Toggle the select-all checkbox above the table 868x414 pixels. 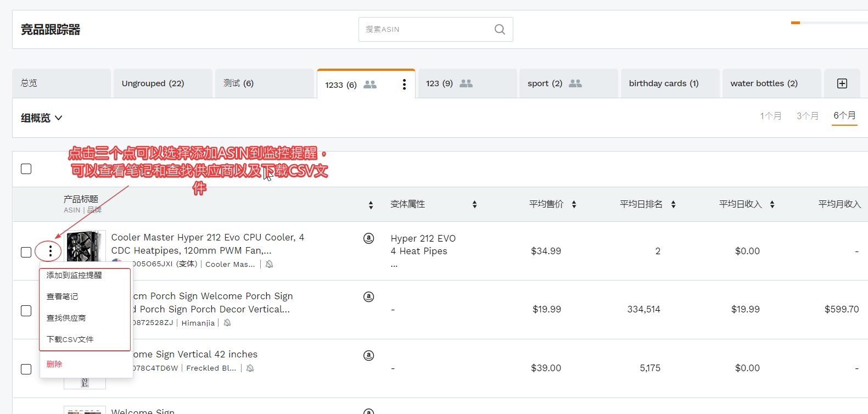click(x=26, y=169)
